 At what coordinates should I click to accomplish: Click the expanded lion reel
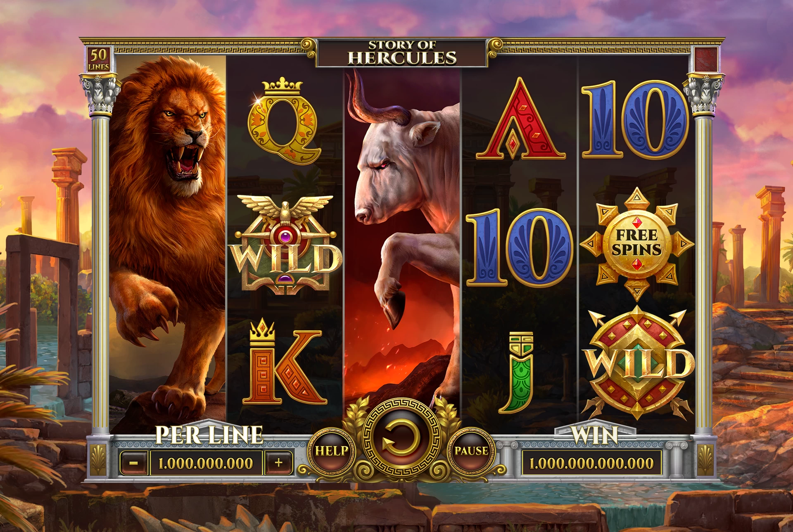(168, 244)
